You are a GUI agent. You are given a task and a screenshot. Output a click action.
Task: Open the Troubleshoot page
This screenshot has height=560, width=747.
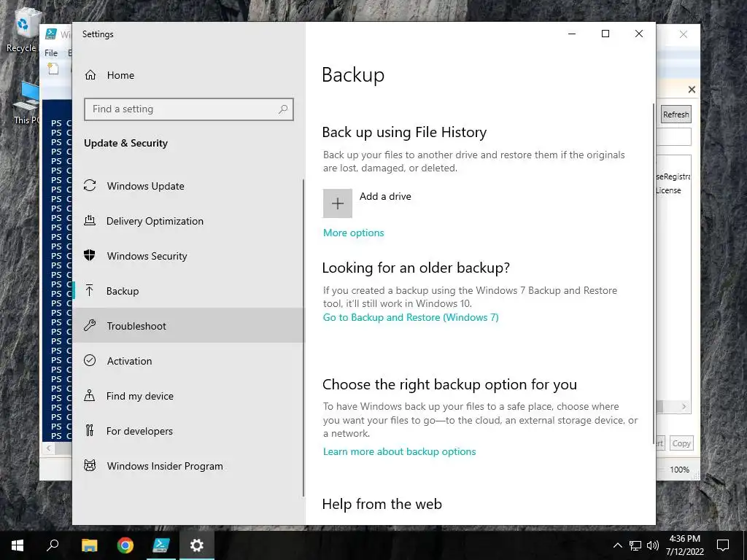188,326
